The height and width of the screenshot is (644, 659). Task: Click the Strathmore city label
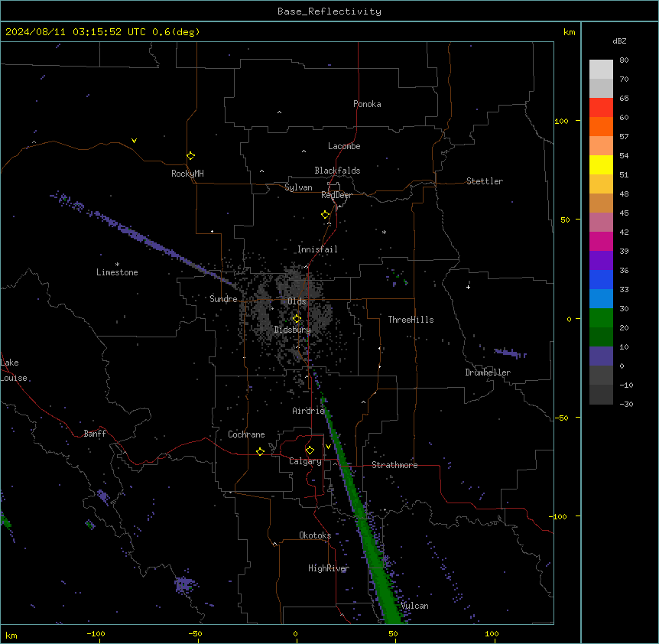tap(394, 465)
